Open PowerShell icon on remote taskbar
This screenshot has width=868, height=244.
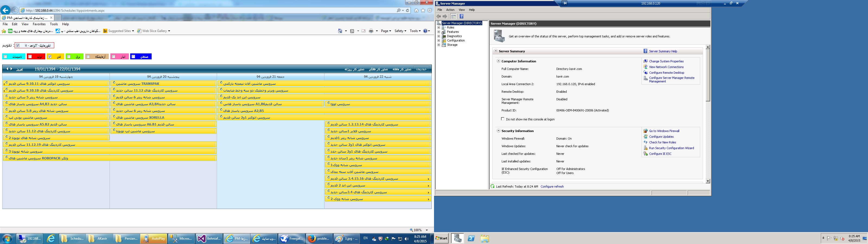(471, 238)
